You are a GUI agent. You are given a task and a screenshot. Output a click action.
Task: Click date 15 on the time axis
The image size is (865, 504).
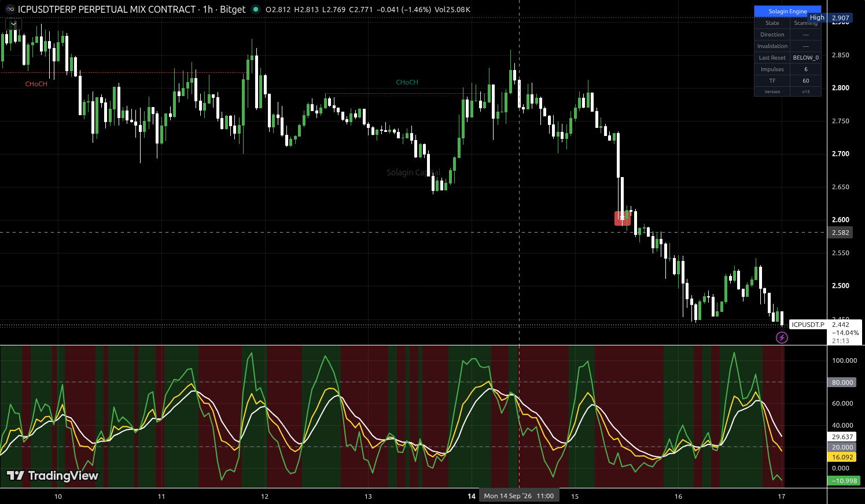click(x=575, y=496)
